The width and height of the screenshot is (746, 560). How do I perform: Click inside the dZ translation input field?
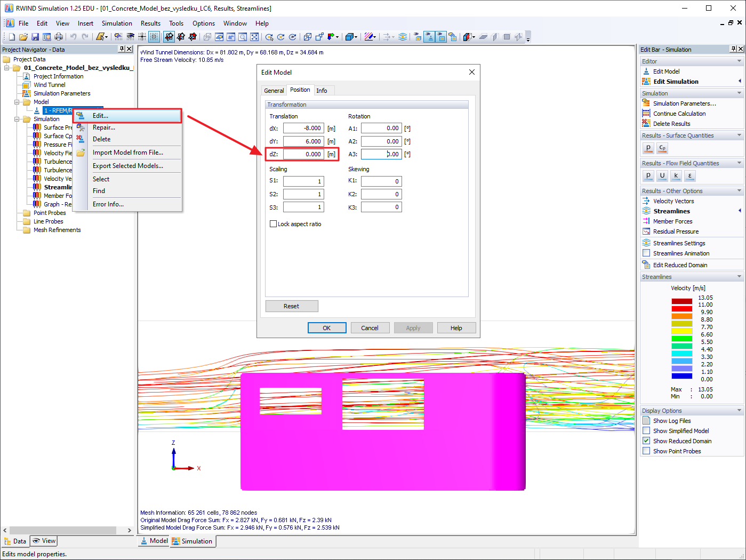(x=303, y=154)
